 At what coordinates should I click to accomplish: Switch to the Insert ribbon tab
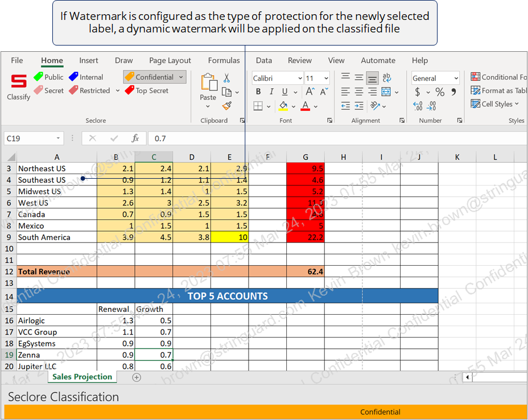tap(89, 60)
